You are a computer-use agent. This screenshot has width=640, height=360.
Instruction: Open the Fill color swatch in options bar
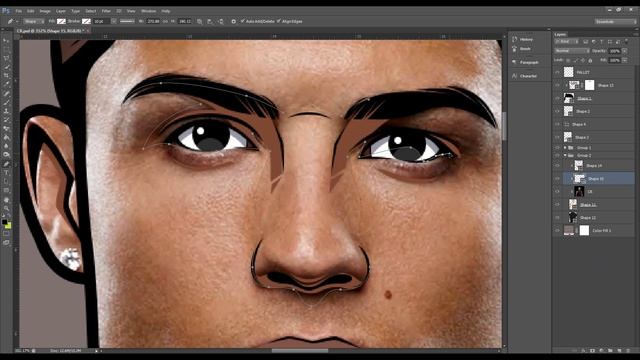(61, 21)
